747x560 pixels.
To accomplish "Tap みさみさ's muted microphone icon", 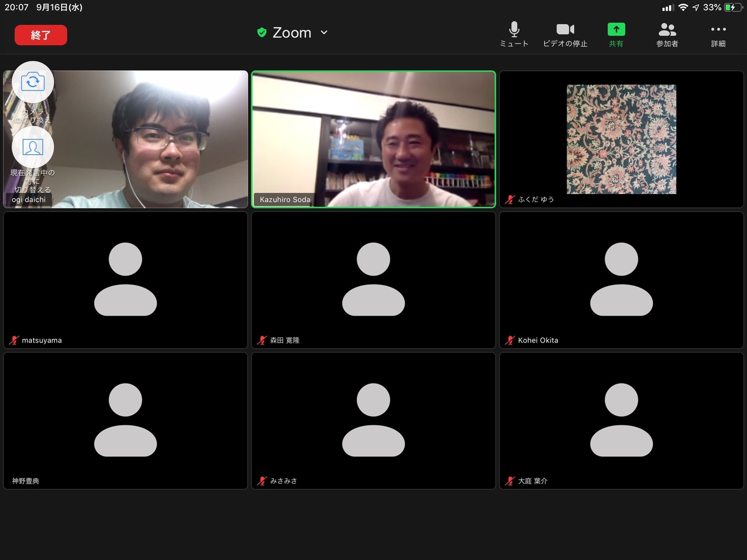I will tap(262, 481).
